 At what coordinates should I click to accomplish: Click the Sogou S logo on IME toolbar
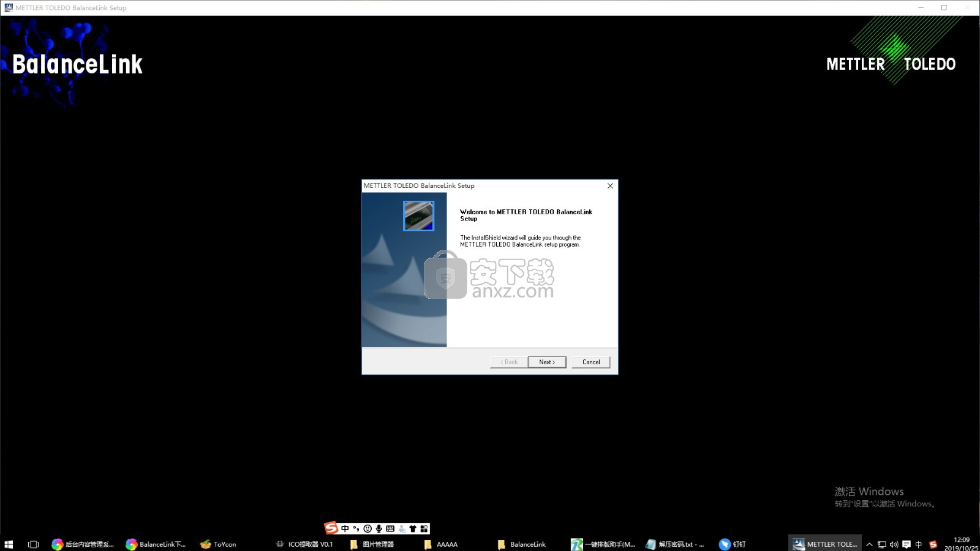331,528
